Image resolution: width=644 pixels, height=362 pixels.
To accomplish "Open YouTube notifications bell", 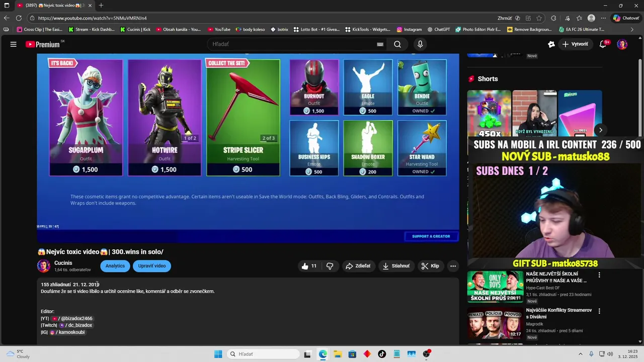I will pos(603,44).
